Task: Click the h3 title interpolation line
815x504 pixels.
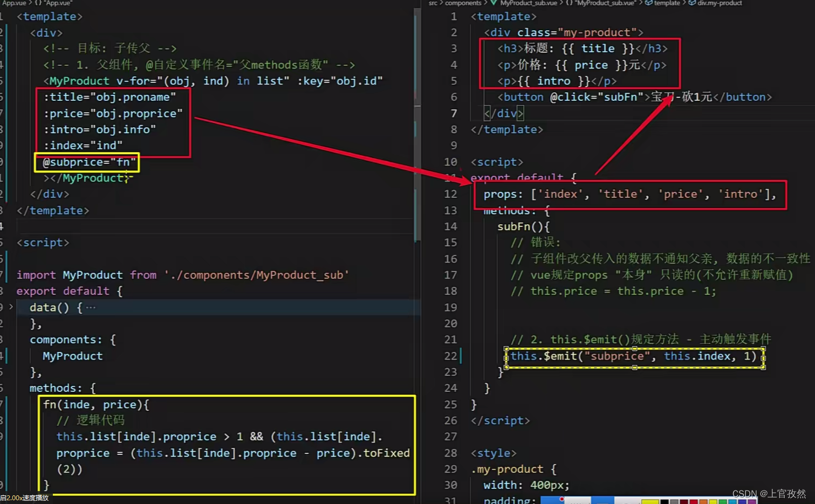Action: pyautogui.click(x=583, y=49)
